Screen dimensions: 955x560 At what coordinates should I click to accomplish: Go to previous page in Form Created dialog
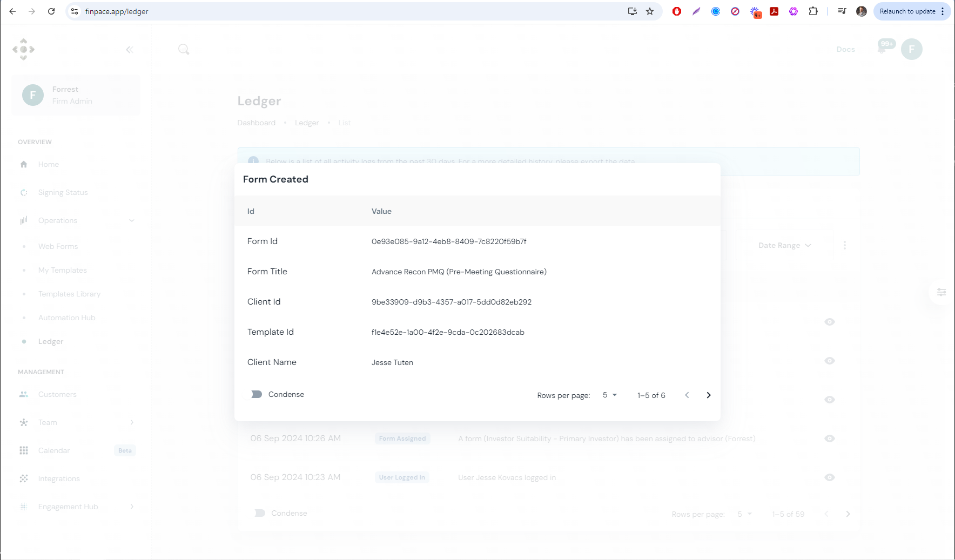[687, 395]
